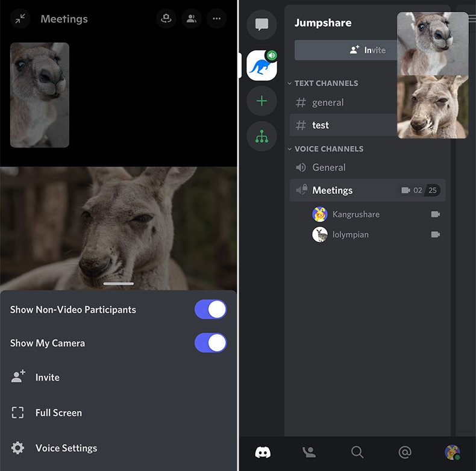Open the Search tab in bottom bar
Image resolution: width=476 pixels, height=471 pixels.
tap(357, 452)
